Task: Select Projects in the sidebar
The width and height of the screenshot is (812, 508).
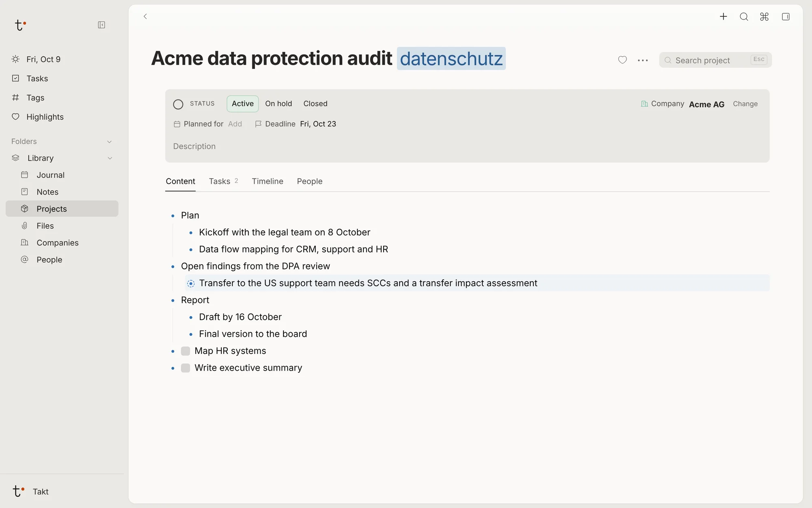Action: click(62, 208)
